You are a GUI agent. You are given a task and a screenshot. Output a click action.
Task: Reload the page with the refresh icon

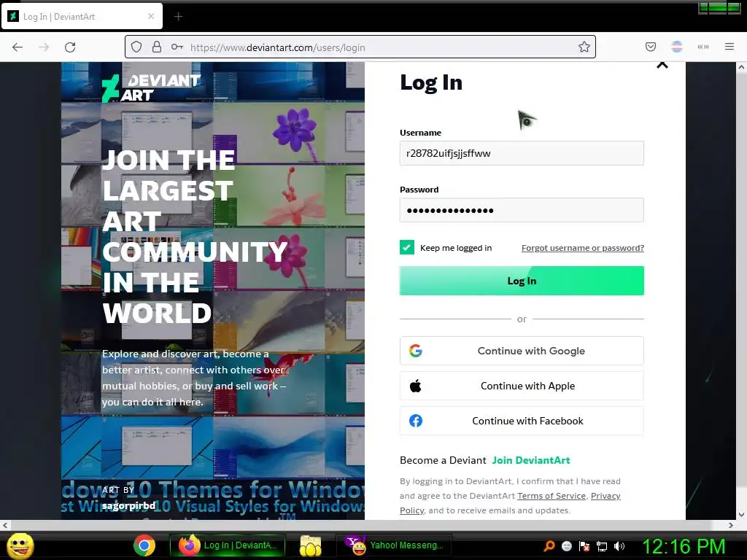click(x=70, y=47)
